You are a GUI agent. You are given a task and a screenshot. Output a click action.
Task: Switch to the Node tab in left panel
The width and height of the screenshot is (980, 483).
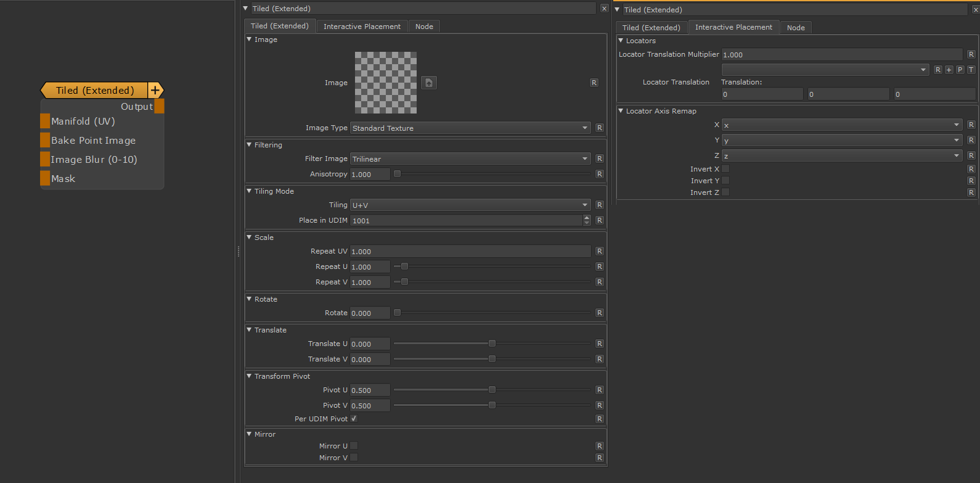(424, 27)
